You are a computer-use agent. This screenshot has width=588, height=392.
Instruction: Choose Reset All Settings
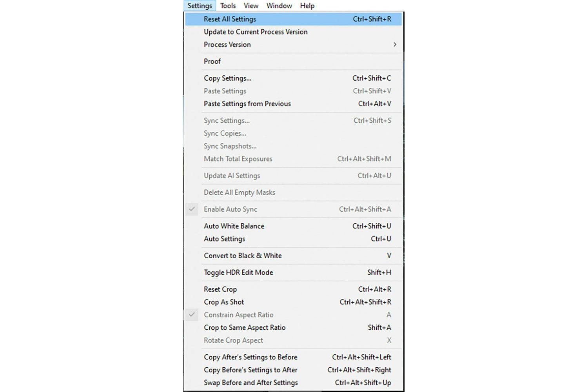click(x=230, y=19)
